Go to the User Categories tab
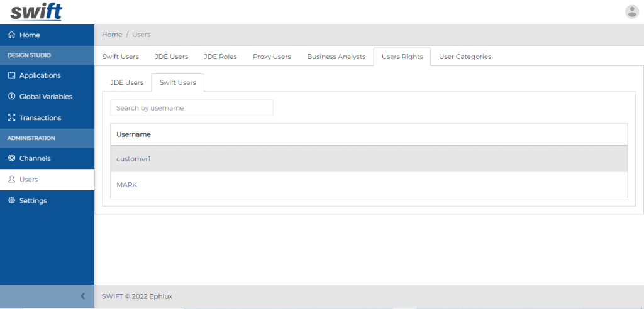Image resolution: width=644 pixels, height=309 pixels. [465, 57]
